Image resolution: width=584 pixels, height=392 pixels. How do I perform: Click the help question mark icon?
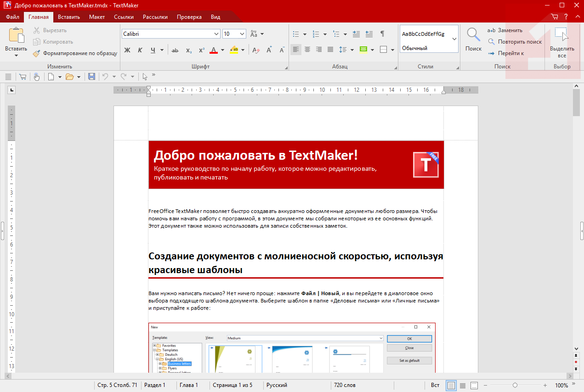(x=566, y=17)
